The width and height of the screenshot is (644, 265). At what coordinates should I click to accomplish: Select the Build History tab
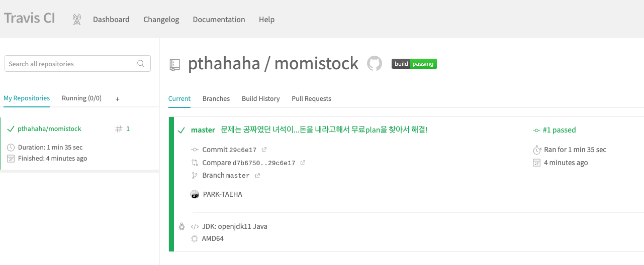coord(261,99)
